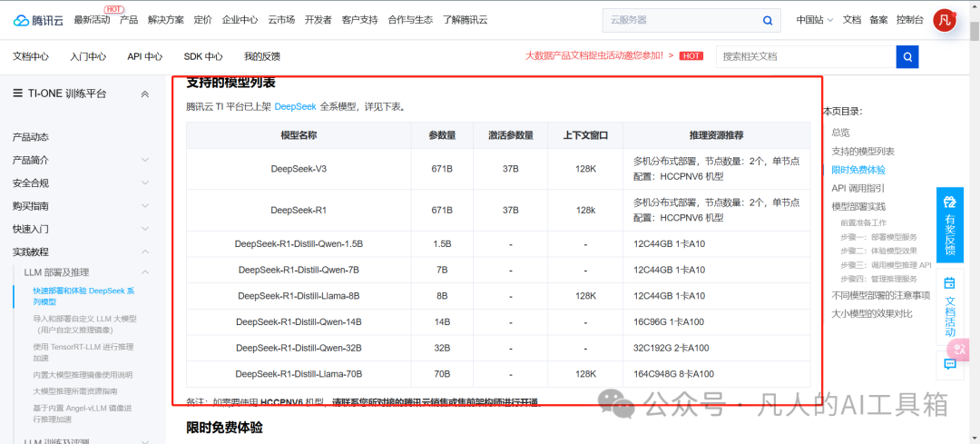The height and width of the screenshot is (444, 980).
Task: Click the DeepSeek-V3 table cell
Action: 299,169
